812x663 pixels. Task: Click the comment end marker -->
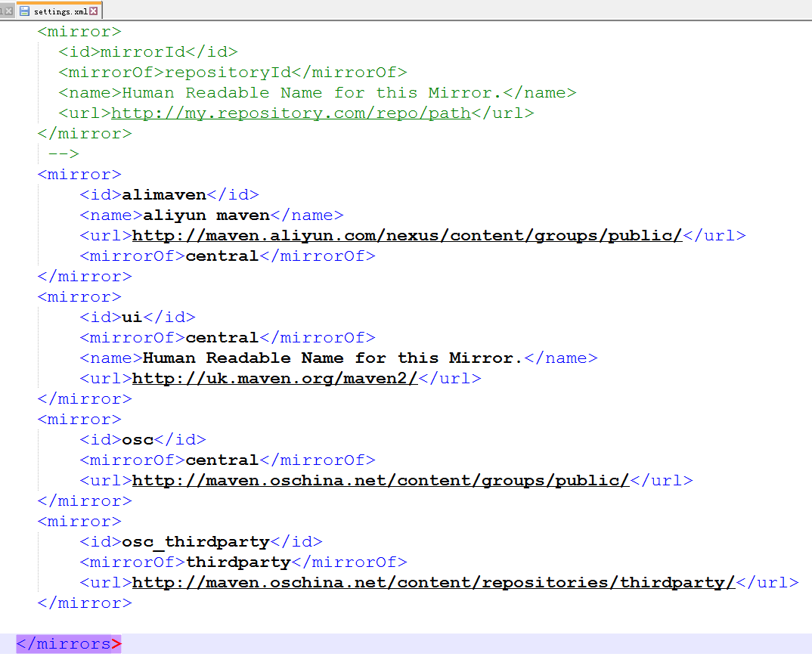pos(63,153)
